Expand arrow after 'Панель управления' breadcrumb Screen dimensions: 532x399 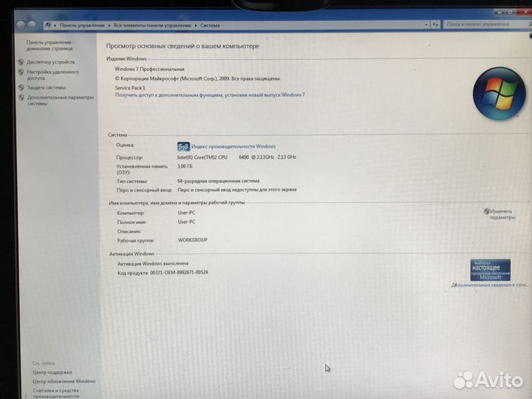(x=109, y=25)
